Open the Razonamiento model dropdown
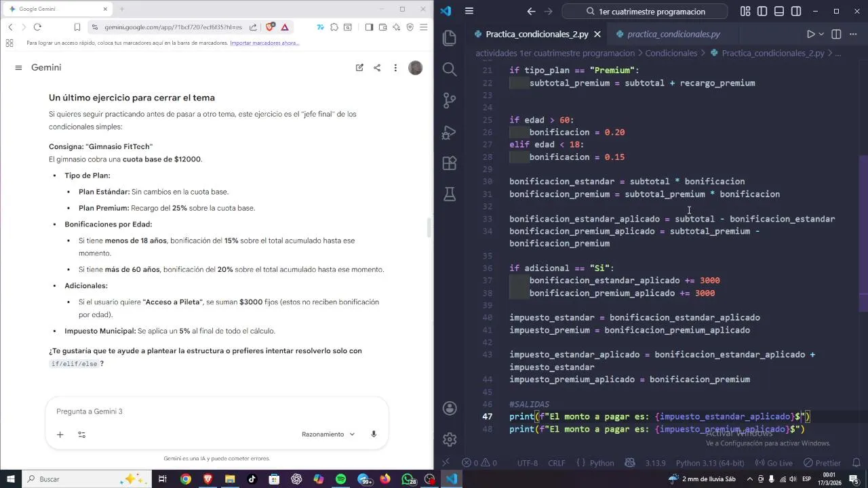 [x=328, y=434]
